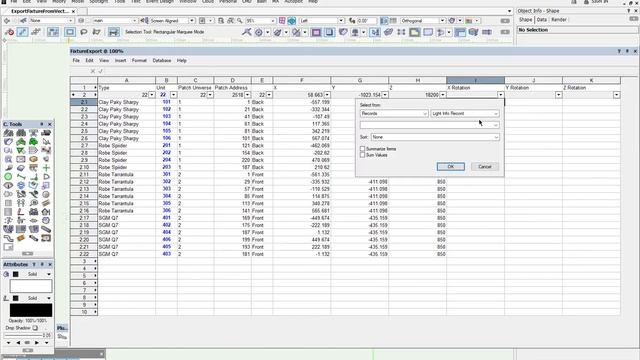Click the green plus tool in C. Tools palette
The width and height of the screenshot is (640, 360).
(x=46, y=168)
